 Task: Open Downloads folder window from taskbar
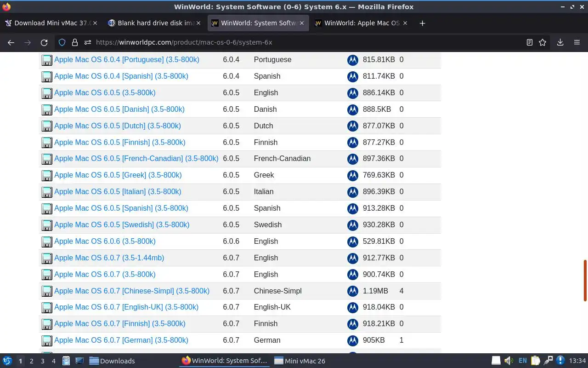tap(112, 361)
